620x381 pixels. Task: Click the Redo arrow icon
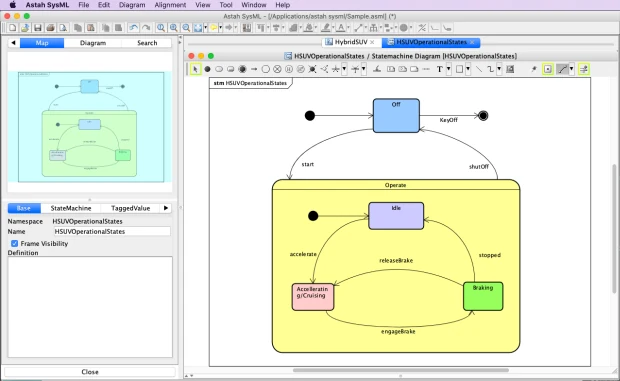(146, 28)
